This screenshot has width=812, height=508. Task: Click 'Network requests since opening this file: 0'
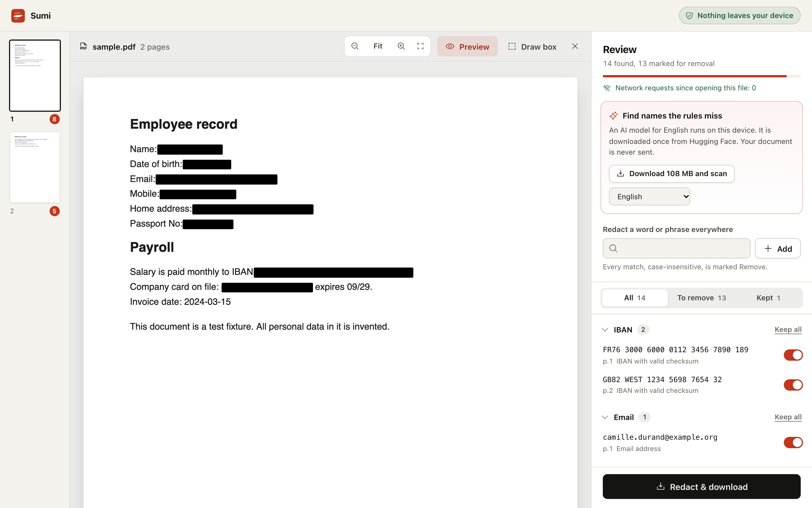click(x=685, y=88)
